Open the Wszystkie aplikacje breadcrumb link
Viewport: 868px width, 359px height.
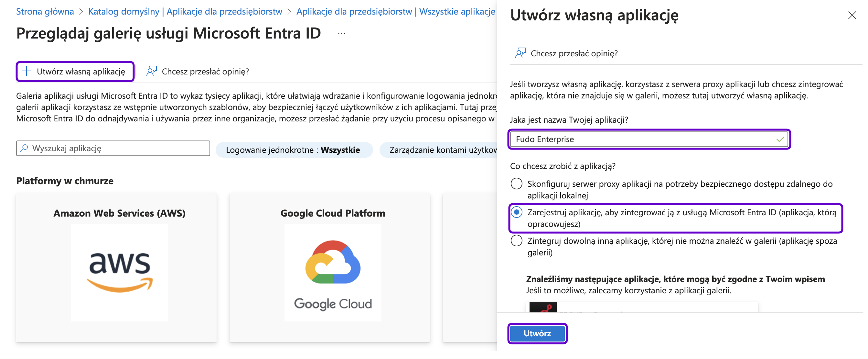point(396,11)
